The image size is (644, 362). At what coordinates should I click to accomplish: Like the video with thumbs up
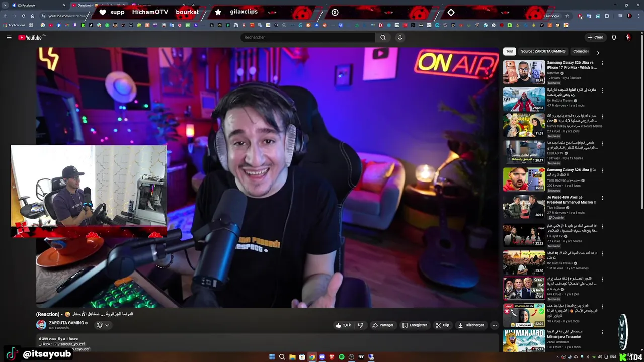tap(343, 325)
